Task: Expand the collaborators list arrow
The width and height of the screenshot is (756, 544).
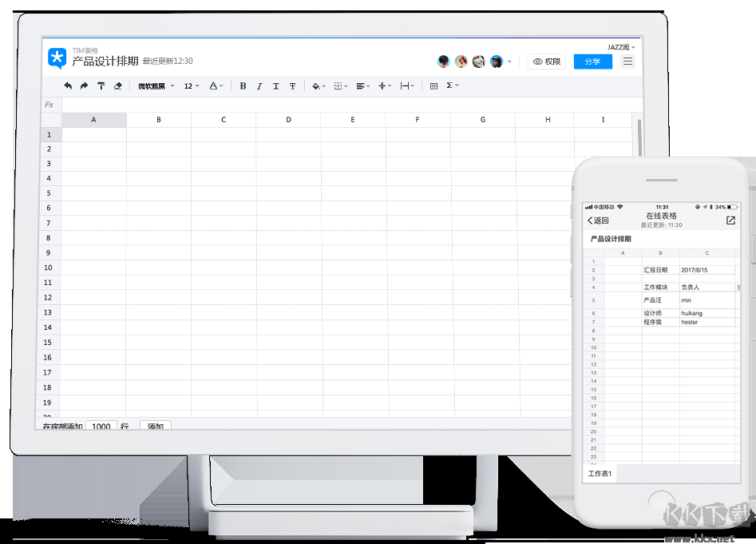Action: click(x=509, y=62)
